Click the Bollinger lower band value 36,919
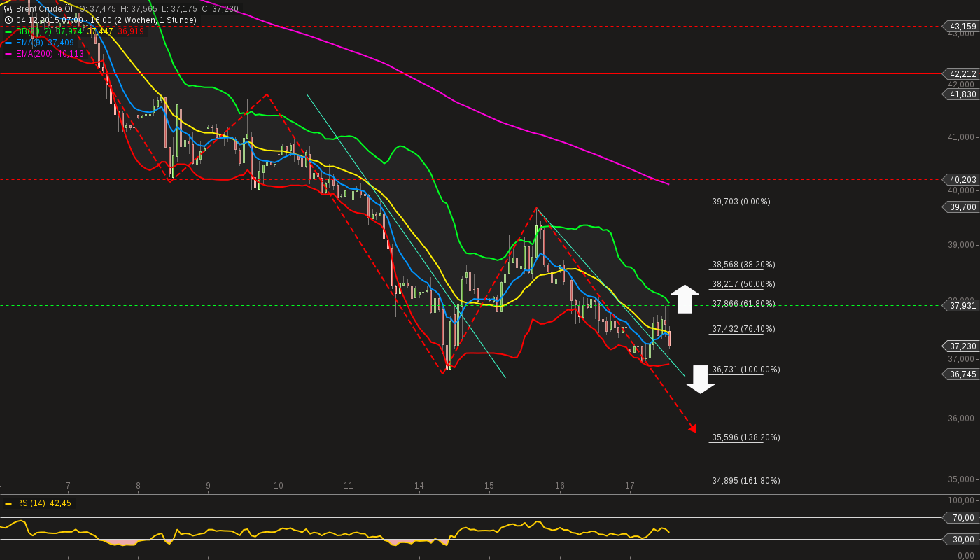980x560 pixels. [x=131, y=31]
